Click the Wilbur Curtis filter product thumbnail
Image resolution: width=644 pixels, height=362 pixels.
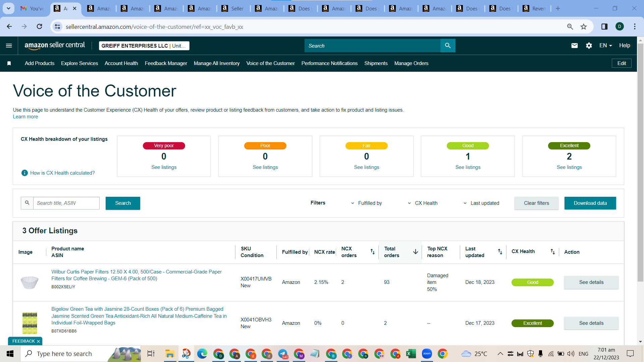point(30,282)
